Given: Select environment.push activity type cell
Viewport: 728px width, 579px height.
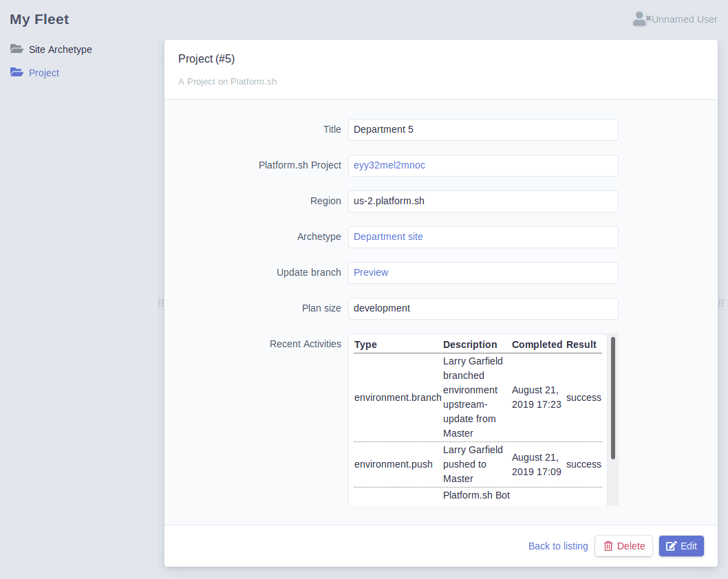Looking at the screenshot, I should (394, 464).
